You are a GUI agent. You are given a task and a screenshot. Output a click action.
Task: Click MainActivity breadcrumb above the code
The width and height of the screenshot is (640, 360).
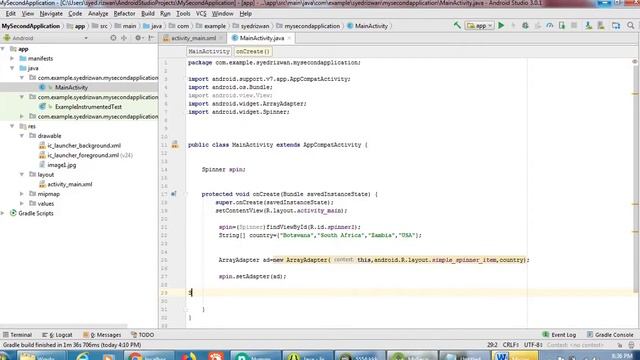tap(209, 51)
